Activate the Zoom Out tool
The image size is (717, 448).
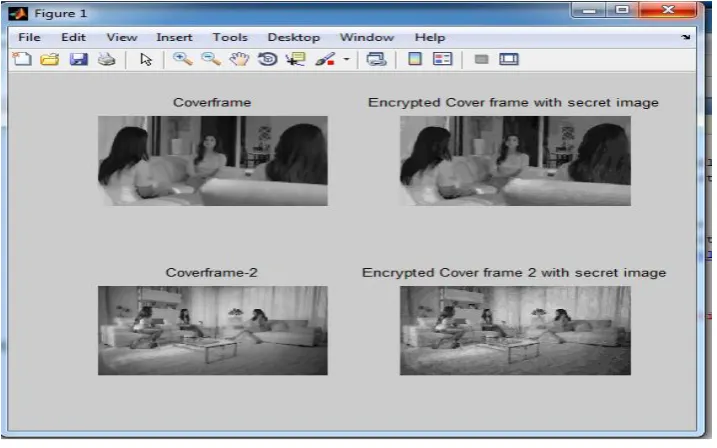pyautogui.click(x=211, y=59)
